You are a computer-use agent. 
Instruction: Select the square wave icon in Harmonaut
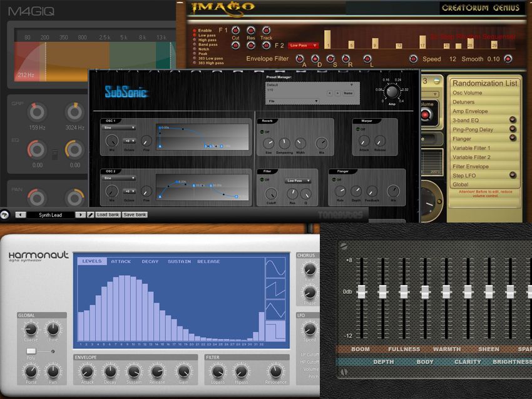click(x=277, y=330)
